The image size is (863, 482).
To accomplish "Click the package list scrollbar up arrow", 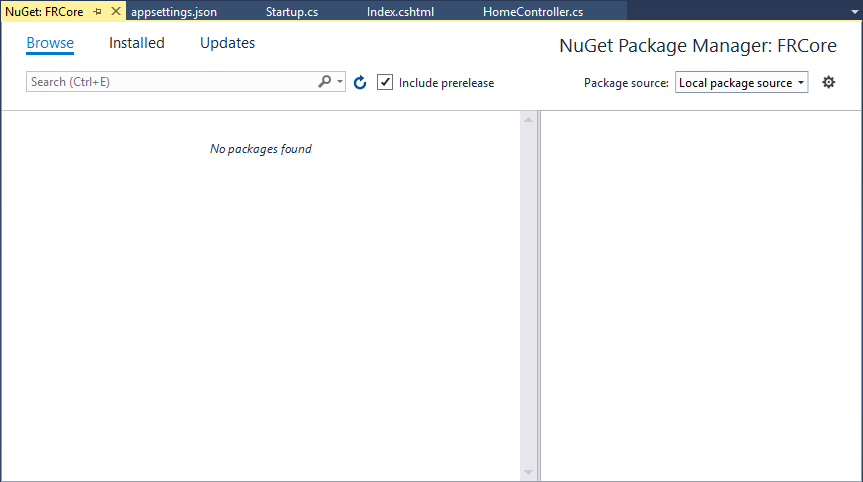I will (x=528, y=119).
